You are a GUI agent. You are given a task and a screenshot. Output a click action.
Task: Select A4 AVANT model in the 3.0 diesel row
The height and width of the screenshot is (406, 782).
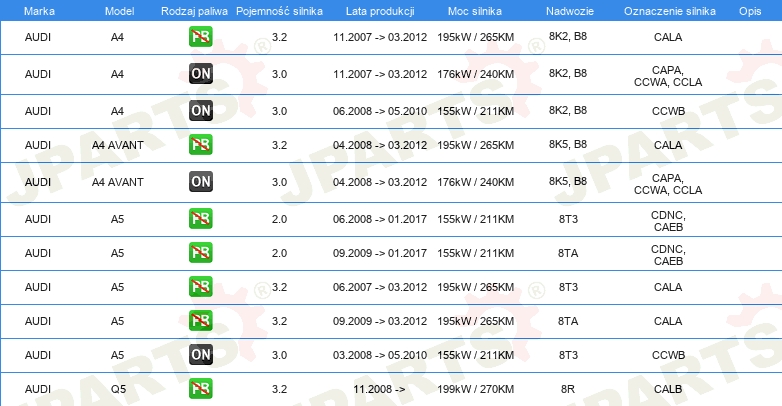pyautogui.click(x=118, y=182)
